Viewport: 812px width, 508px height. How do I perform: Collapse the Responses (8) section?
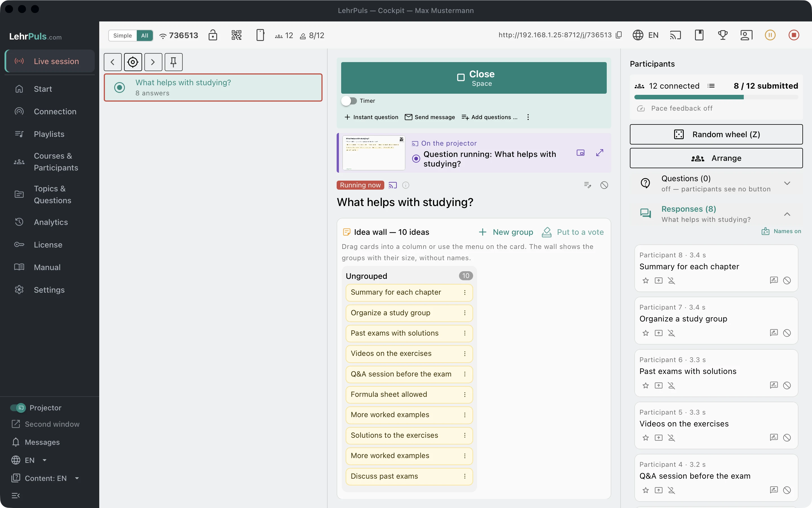click(787, 214)
